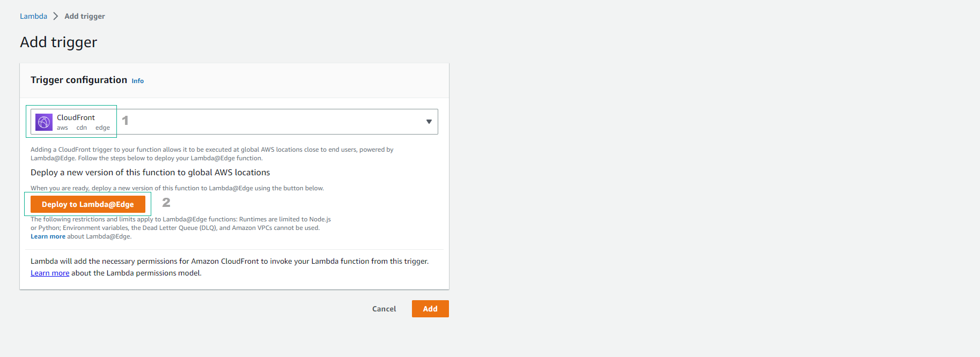Click the Deploy a new version heading

150,172
